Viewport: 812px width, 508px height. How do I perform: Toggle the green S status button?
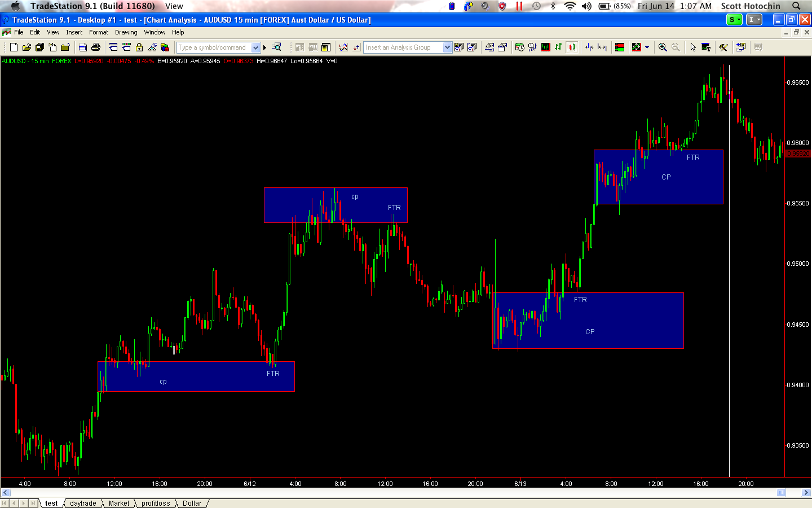734,20
